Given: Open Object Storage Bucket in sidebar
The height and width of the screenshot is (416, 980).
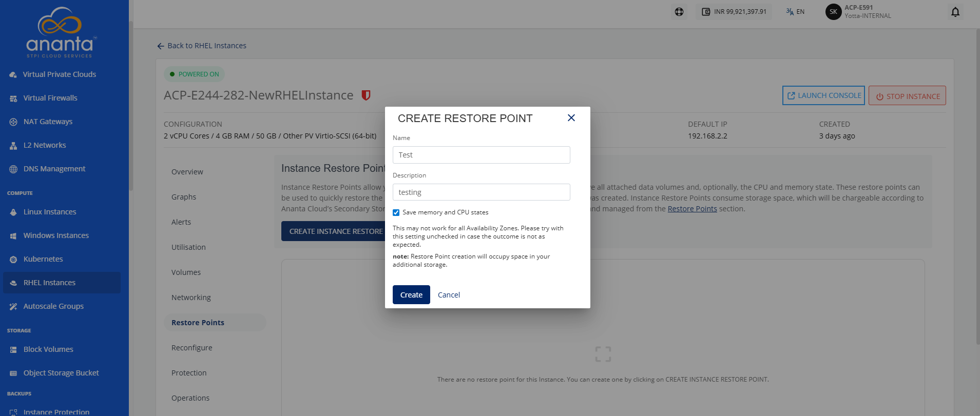Looking at the screenshot, I should tap(61, 373).
